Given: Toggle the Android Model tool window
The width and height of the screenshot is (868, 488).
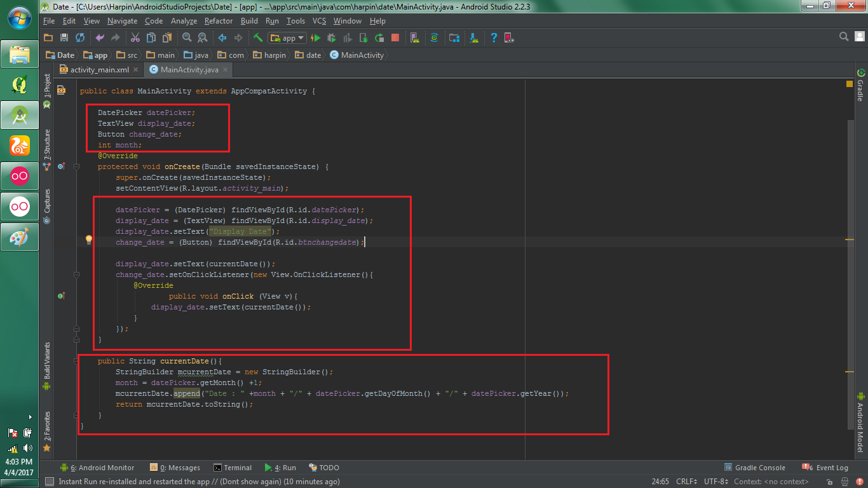Looking at the screenshot, I should 861,421.
